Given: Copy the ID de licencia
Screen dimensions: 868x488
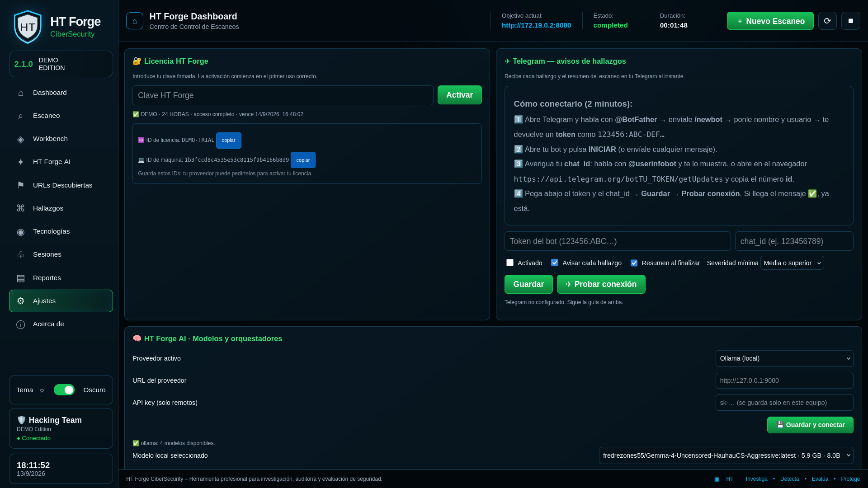Looking at the screenshot, I should (x=228, y=141).
